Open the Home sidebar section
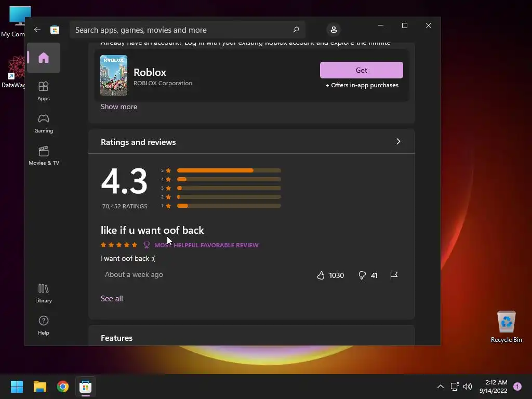The height and width of the screenshot is (399, 532). 44,58
